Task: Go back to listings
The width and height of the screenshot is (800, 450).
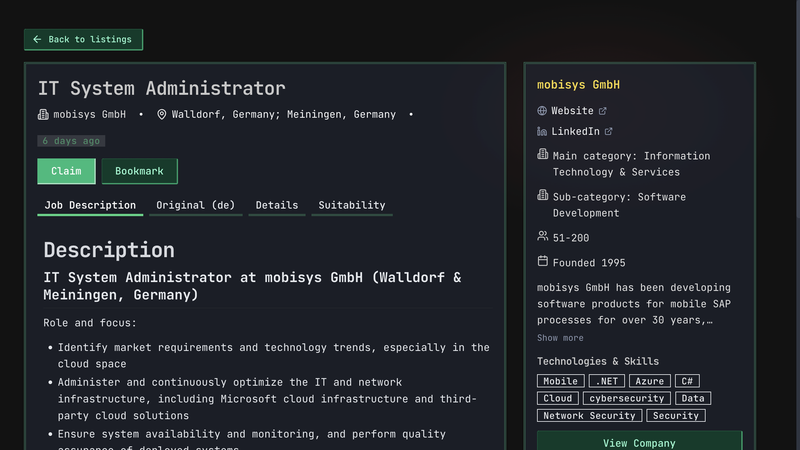Action: 83,39
